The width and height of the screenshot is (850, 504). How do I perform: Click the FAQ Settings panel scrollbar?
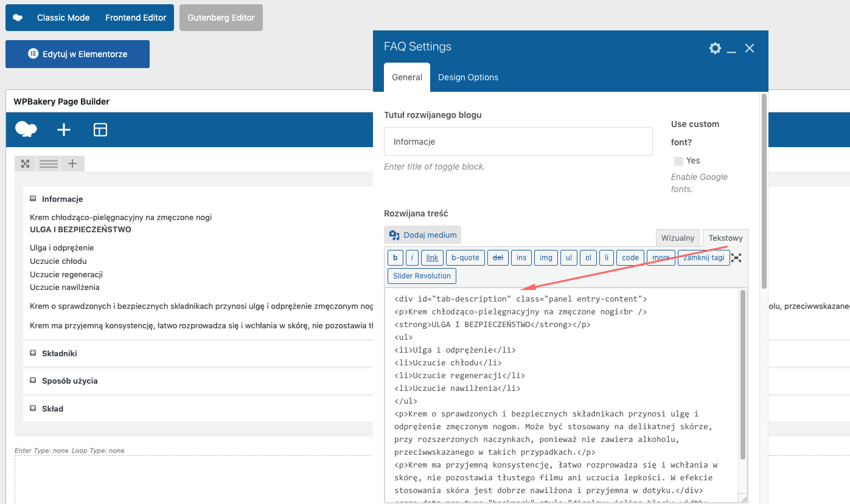tap(764, 191)
